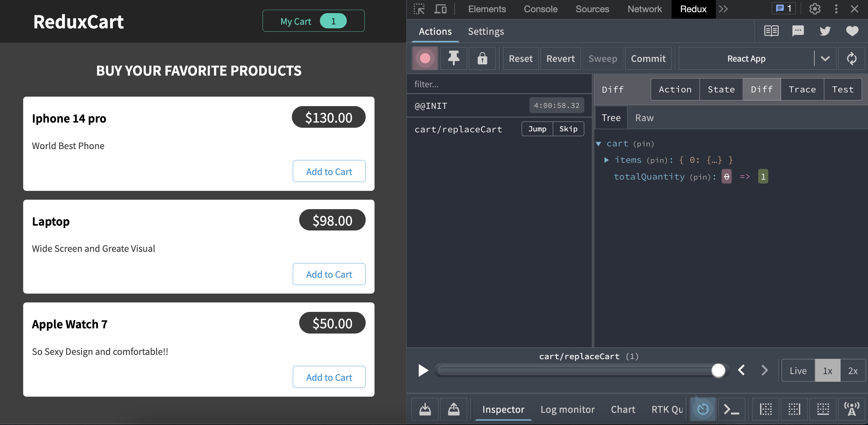Image resolution: width=868 pixels, height=425 pixels.
Task: Open the React App instance dropdown
Action: click(x=825, y=58)
